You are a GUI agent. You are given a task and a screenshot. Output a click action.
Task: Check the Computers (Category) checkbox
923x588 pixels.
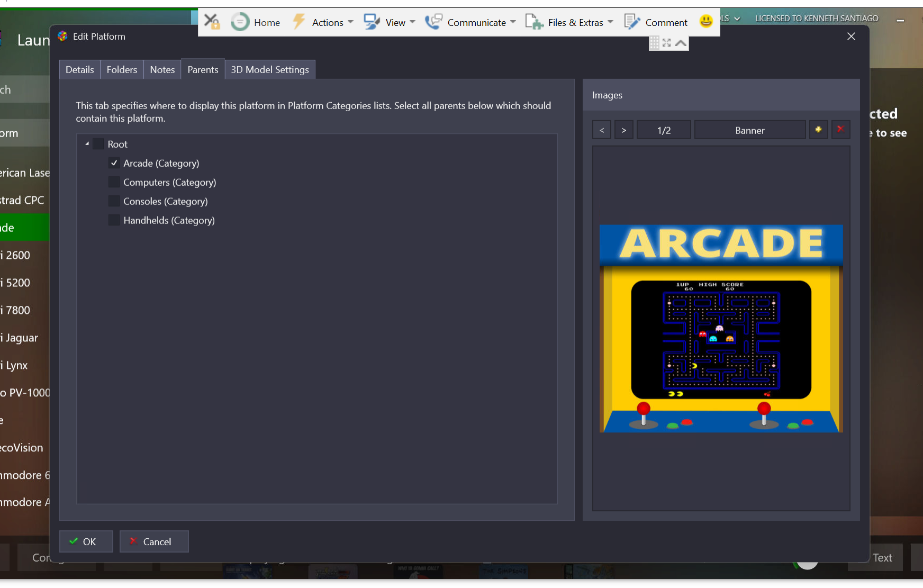coord(114,182)
